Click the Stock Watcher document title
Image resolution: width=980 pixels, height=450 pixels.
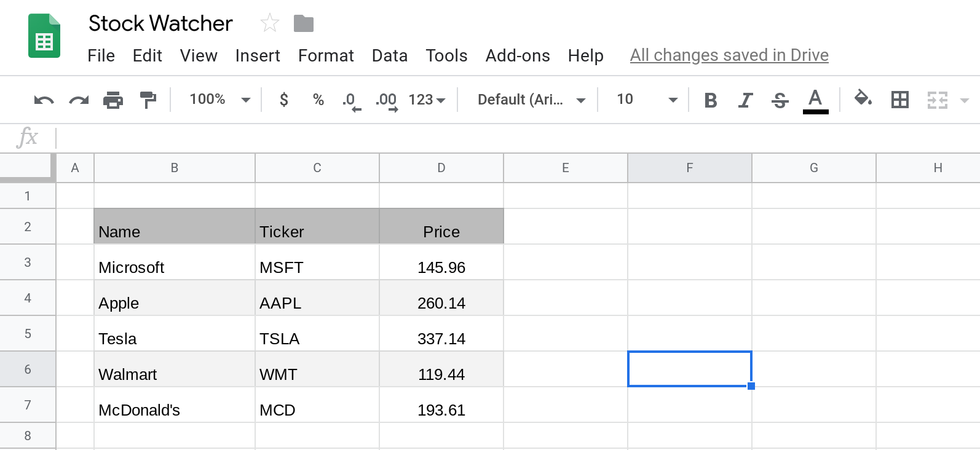(160, 23)
